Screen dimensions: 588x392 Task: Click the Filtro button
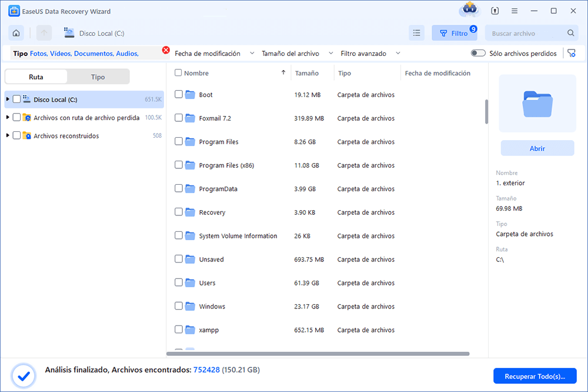pos(454,33)
